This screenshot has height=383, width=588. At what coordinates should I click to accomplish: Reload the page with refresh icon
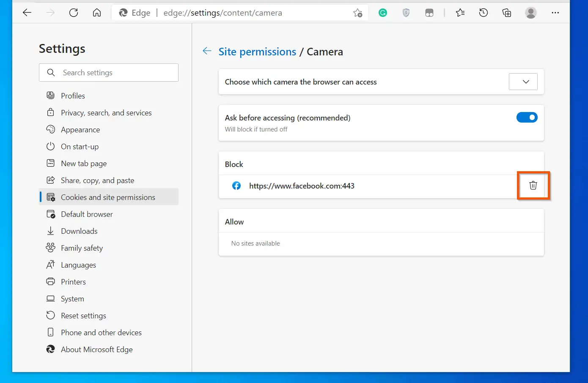[x=74, y=13]
